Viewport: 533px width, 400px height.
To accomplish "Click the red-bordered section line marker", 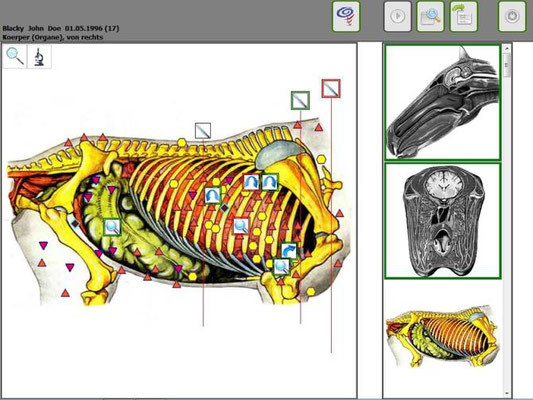I will [x=331, y=88].
